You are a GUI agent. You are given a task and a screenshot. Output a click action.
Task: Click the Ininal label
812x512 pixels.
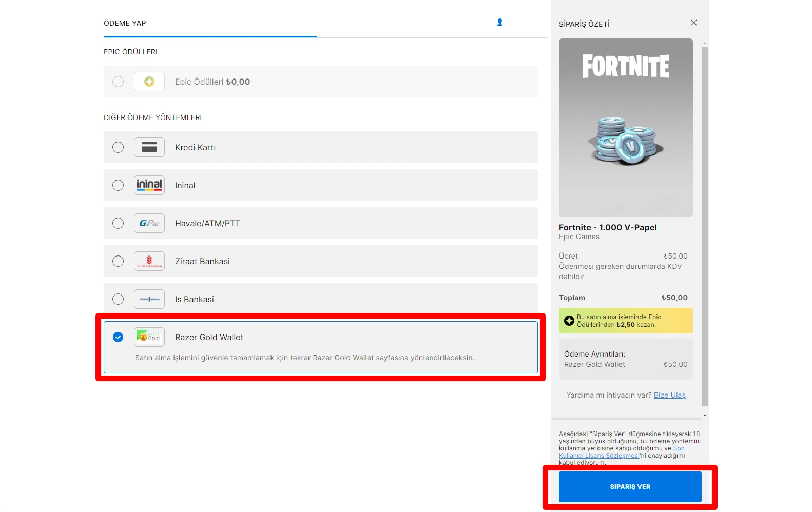pos(185,185)
